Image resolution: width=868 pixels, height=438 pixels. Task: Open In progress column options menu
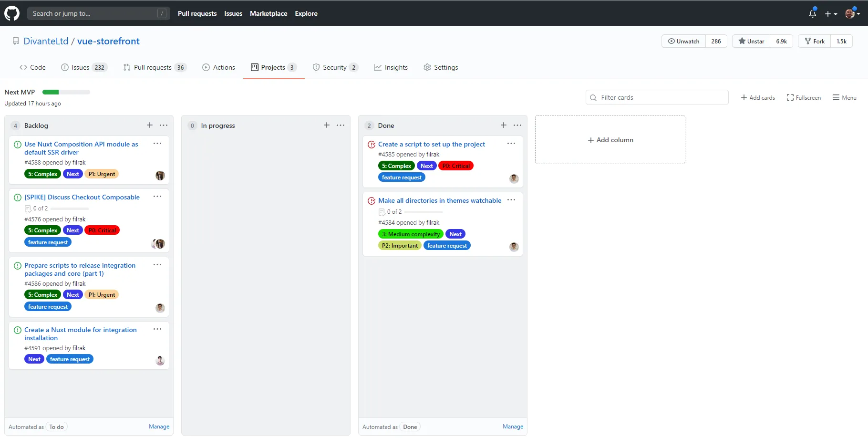[x=341, y=125]
